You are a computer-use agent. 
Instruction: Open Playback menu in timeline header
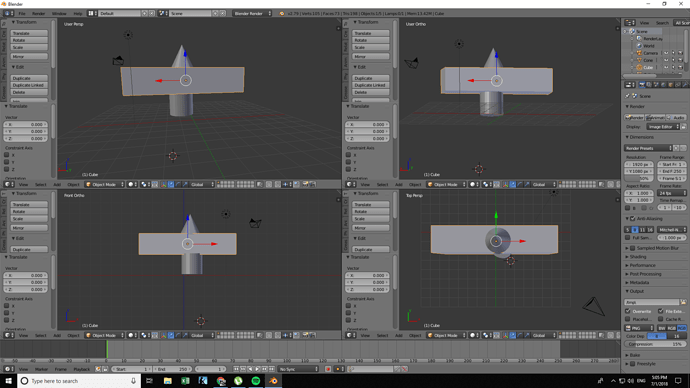click(x=81, y=369)
